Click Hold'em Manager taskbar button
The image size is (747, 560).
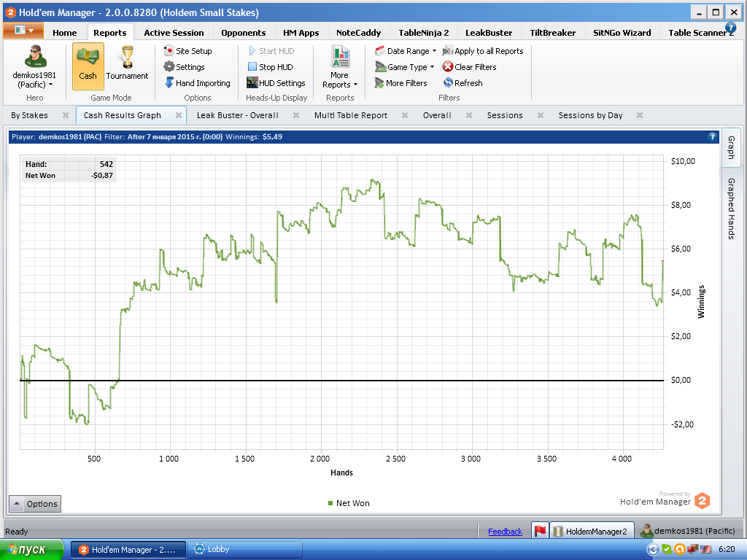point(128,550)
